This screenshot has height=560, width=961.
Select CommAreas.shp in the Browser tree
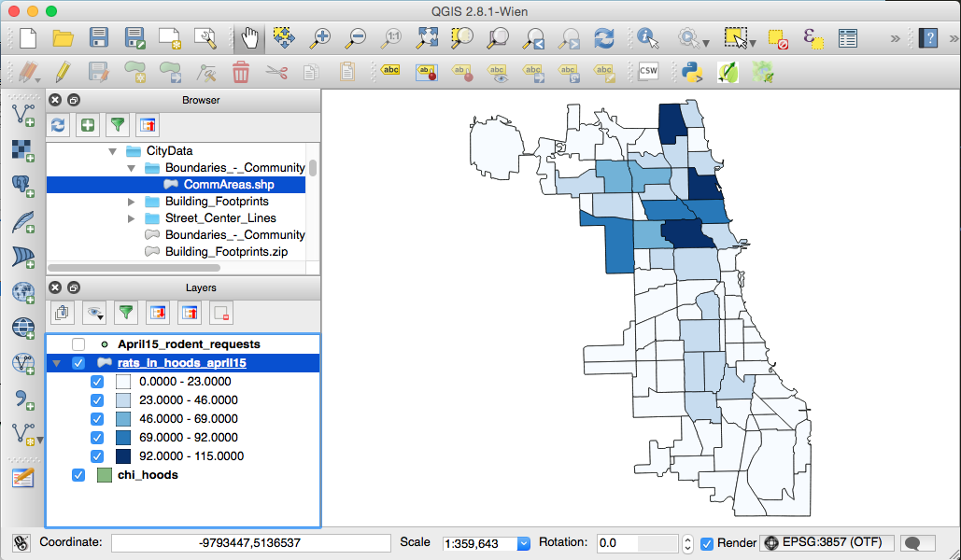click(229, 185)
